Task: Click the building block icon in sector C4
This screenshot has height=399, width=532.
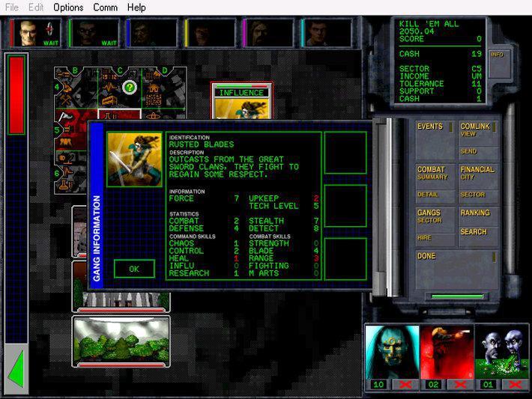Action: coord(109,100)
